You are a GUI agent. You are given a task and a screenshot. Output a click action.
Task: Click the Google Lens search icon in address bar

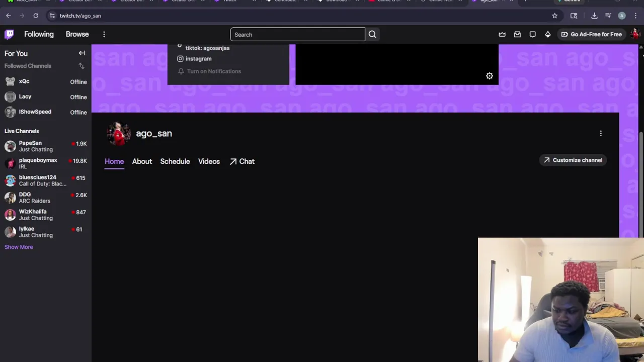[574, 16]
